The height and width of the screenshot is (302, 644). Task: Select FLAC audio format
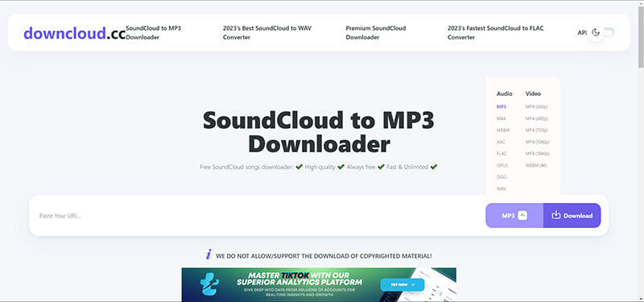tap(502, 154)
